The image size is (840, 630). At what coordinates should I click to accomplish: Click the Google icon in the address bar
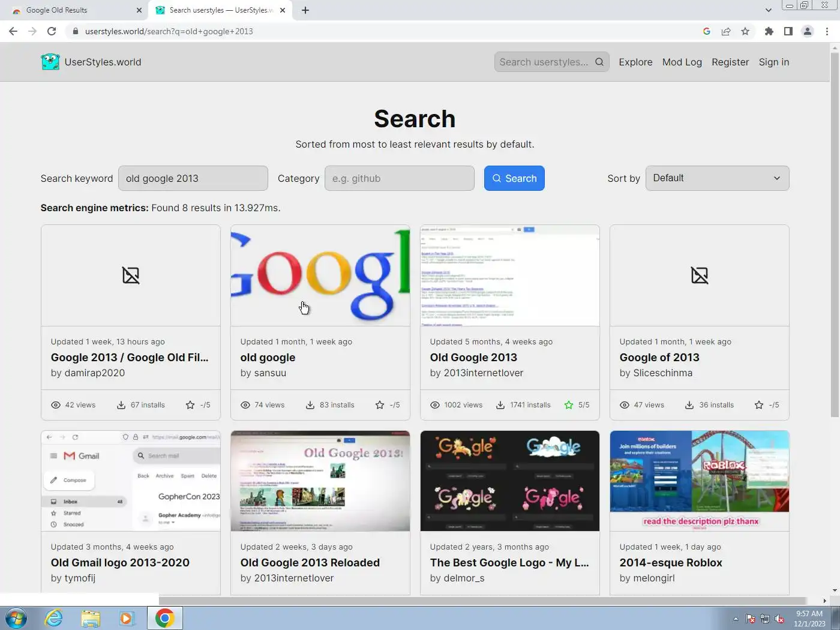(x=707, y=31)
